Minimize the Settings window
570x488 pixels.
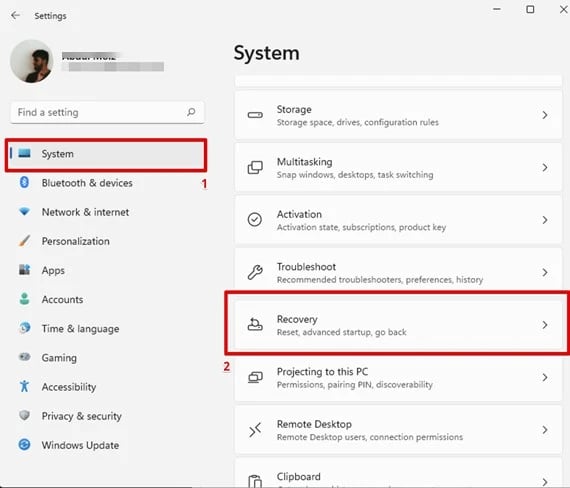tap(497, 9)
